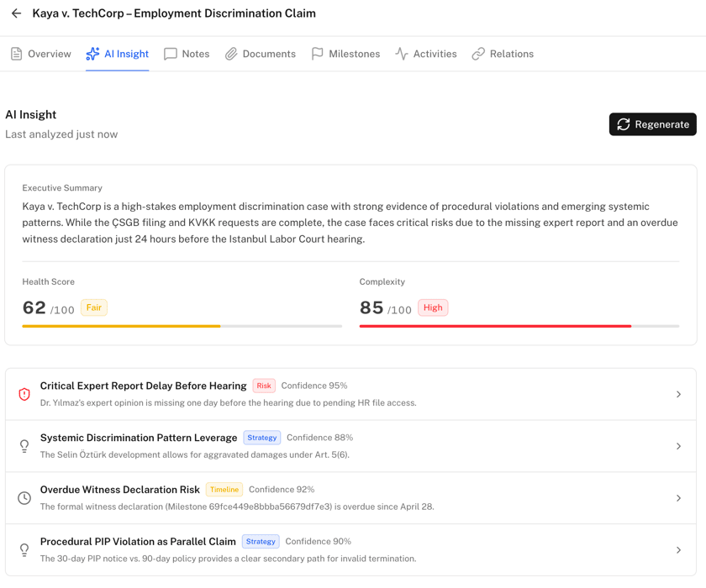
Task: Select the AI Insight tab
Action: click(x=118, y=54)
